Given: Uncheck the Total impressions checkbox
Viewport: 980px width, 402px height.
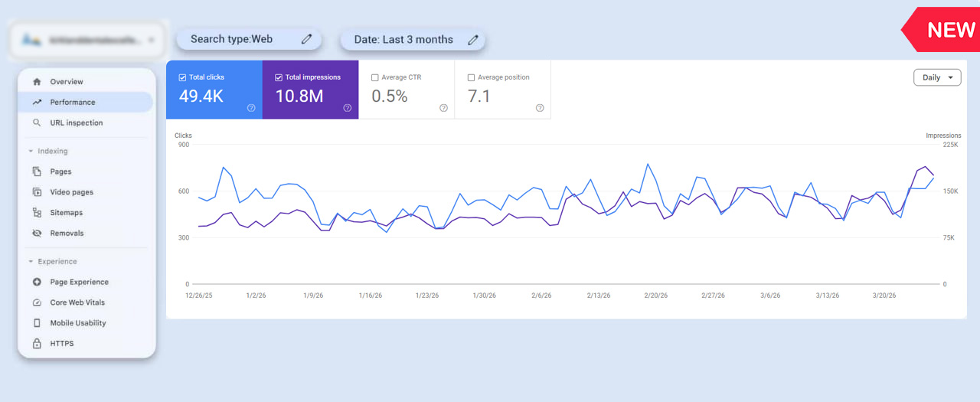Looking at the screenshot, I should [x=279, y=77].
